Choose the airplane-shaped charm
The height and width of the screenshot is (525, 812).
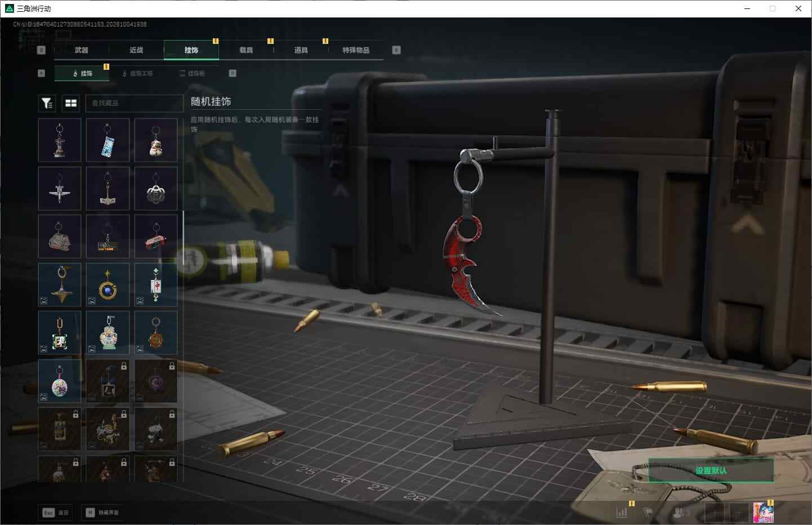60,188
